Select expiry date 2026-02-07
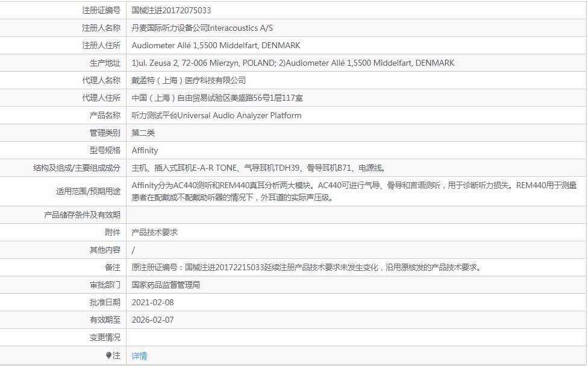588x368 pixels. 152,320
